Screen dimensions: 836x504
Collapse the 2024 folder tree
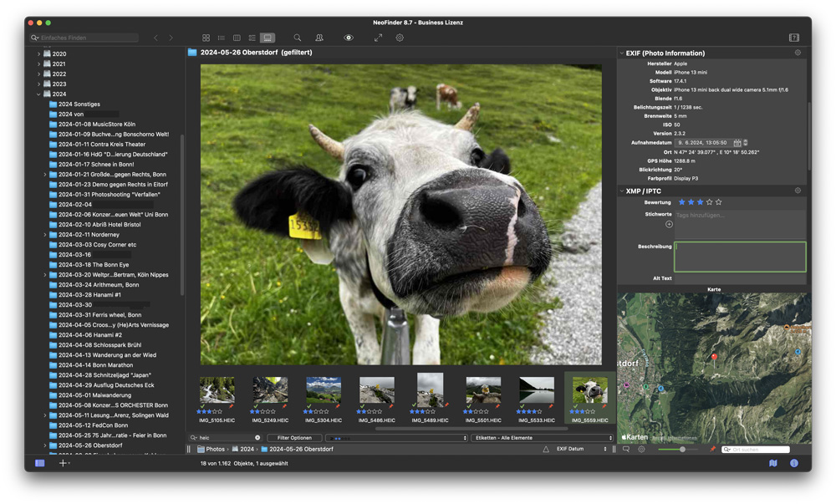(x=38, y=94)
